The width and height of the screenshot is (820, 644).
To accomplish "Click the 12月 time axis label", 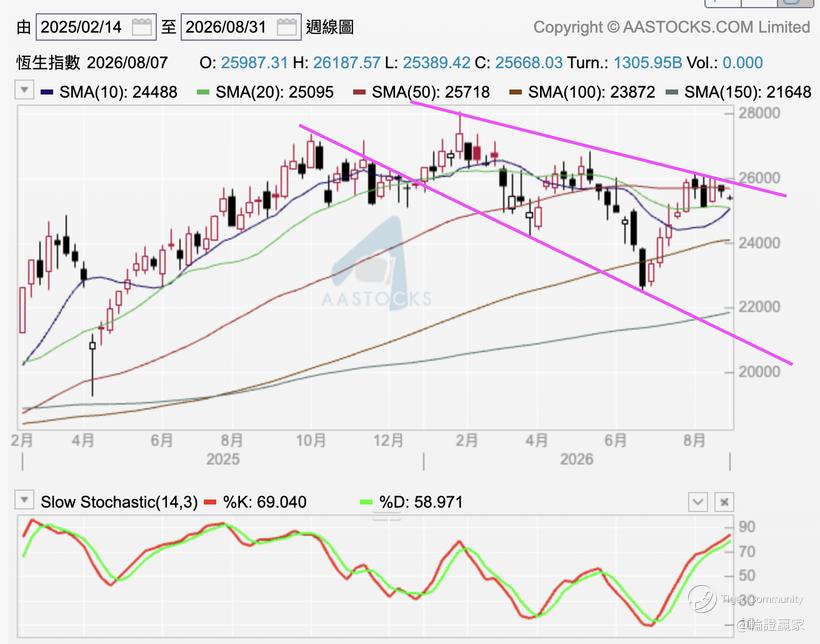I will [389, 440].
